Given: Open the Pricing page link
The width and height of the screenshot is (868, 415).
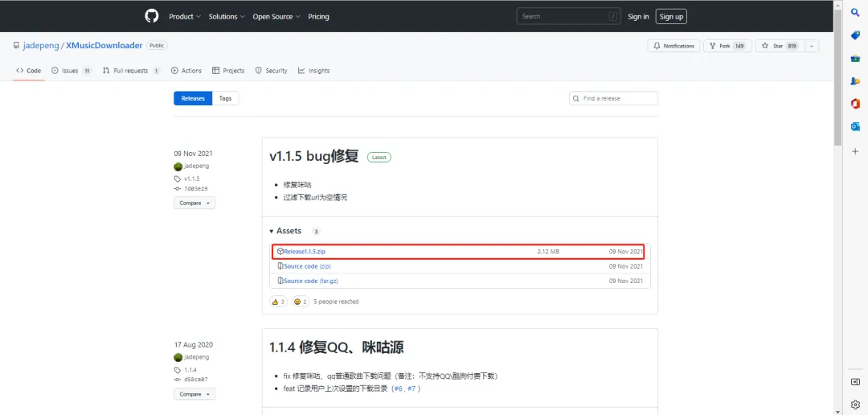Looking at the screenshot, I should [x=318, y=17].
